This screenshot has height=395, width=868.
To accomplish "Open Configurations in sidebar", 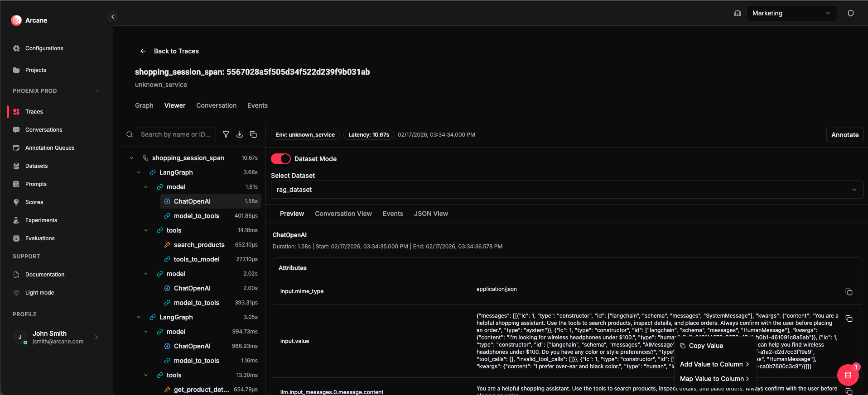I will point(44,48).
